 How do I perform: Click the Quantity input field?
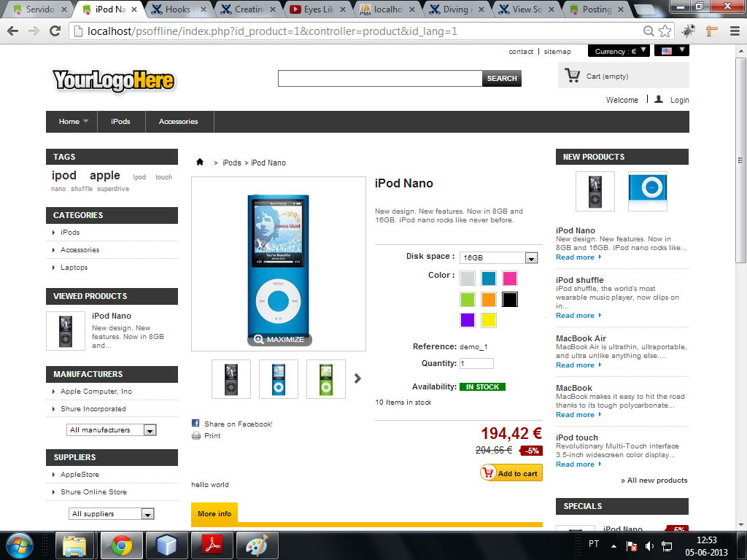pyautogui.click(x=476, y=363)
